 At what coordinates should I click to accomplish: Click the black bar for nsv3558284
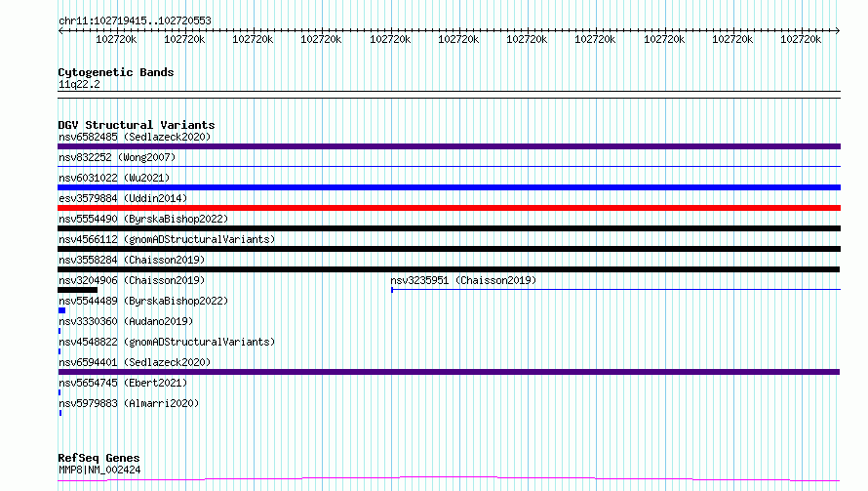coord(449,269)
